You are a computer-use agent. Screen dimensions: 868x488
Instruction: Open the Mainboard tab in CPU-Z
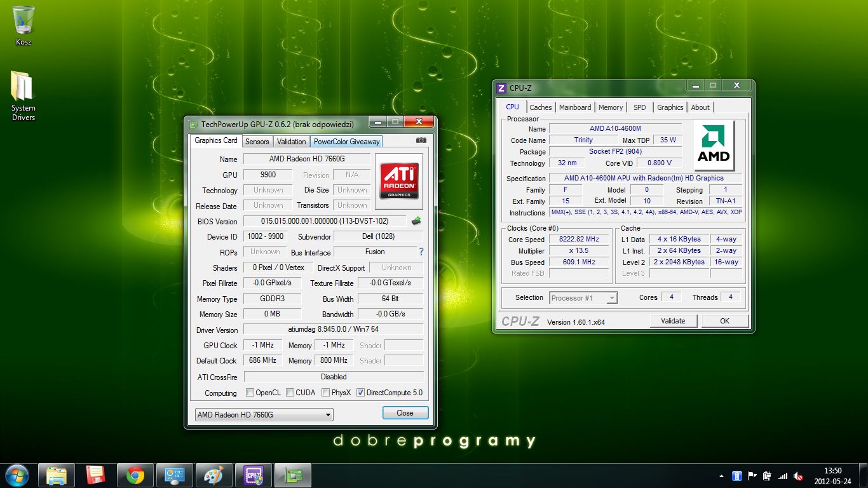click(x=574, y=107)
